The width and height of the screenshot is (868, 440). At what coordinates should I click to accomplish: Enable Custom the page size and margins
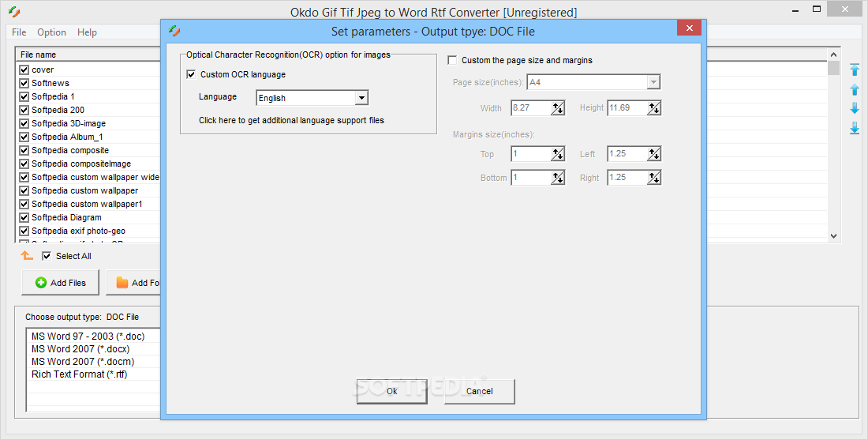pyautogui.click(x=452, y=60)
